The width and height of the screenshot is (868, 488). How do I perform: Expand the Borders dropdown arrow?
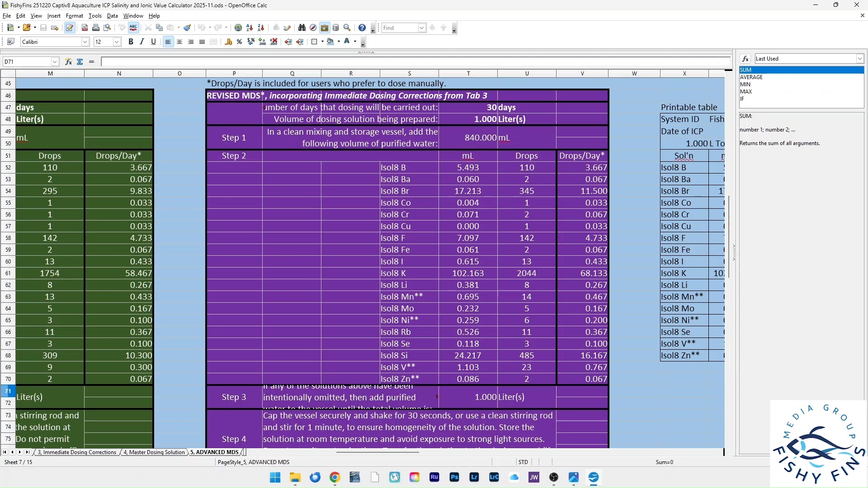point(322,42)
